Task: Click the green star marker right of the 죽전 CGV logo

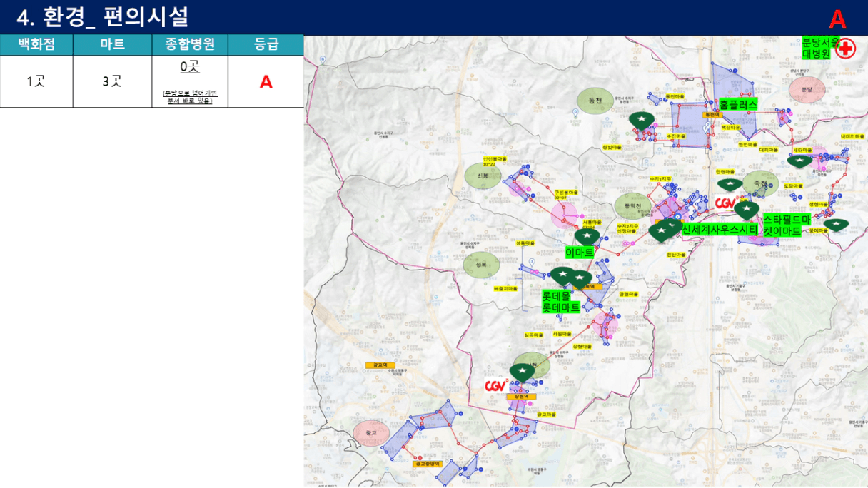Action: pos(747,209)
